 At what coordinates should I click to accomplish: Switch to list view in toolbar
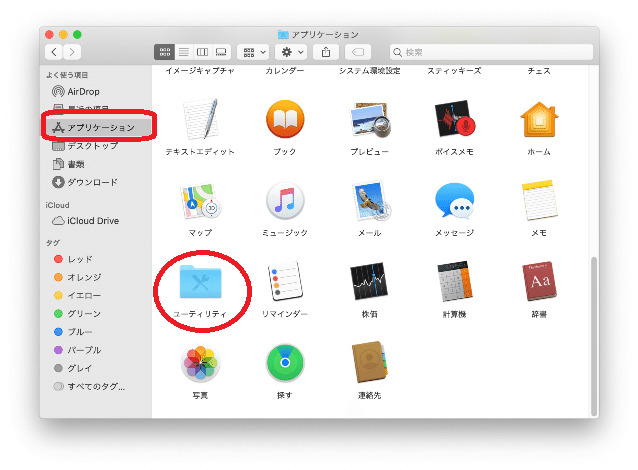[184, 52]
